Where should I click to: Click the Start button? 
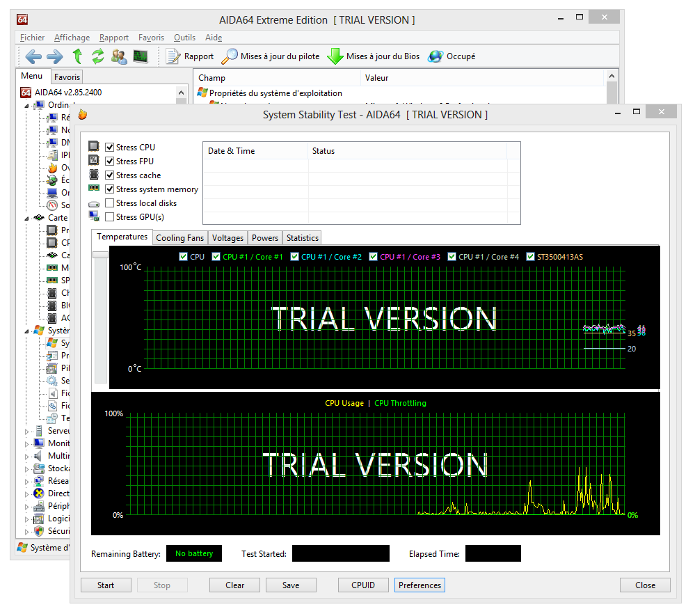click(106, 585)
